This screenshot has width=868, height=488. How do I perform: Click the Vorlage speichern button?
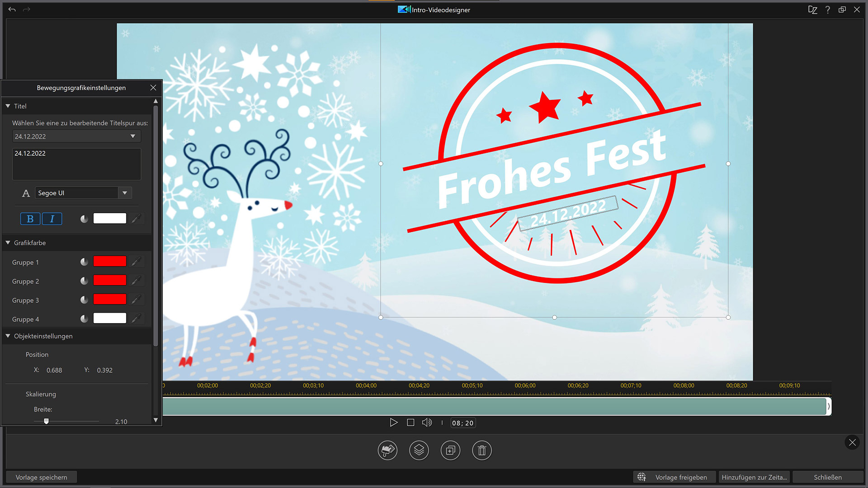pos(41,477)
